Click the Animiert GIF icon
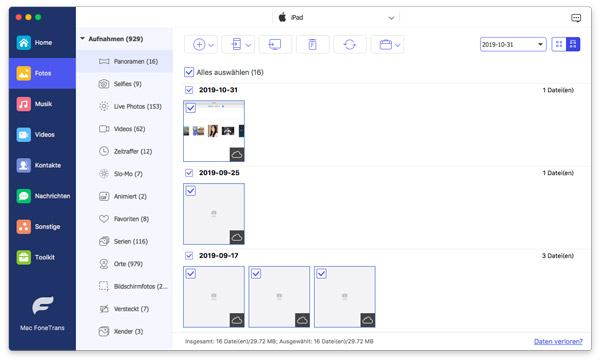 (x=104, y=196)
